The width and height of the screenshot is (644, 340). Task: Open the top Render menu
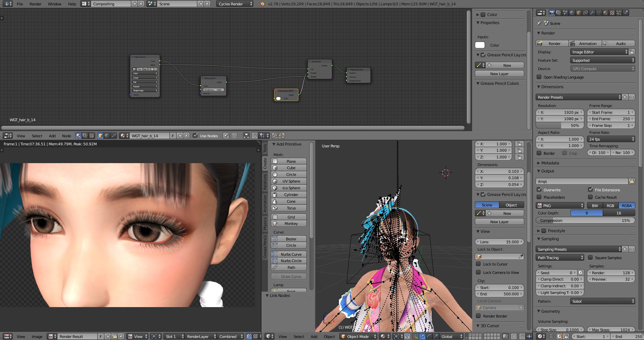[x=35, y=4]
